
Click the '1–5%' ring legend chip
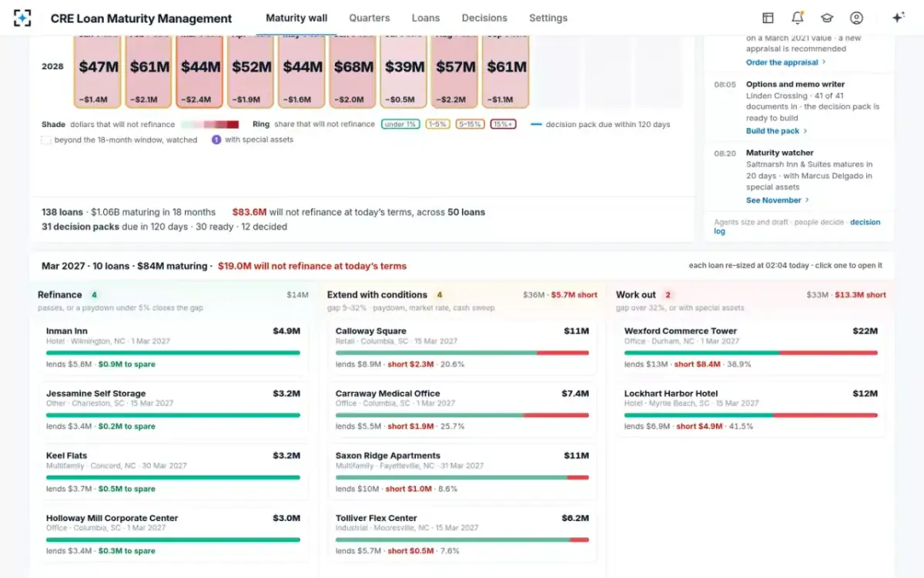coord(438,124)
